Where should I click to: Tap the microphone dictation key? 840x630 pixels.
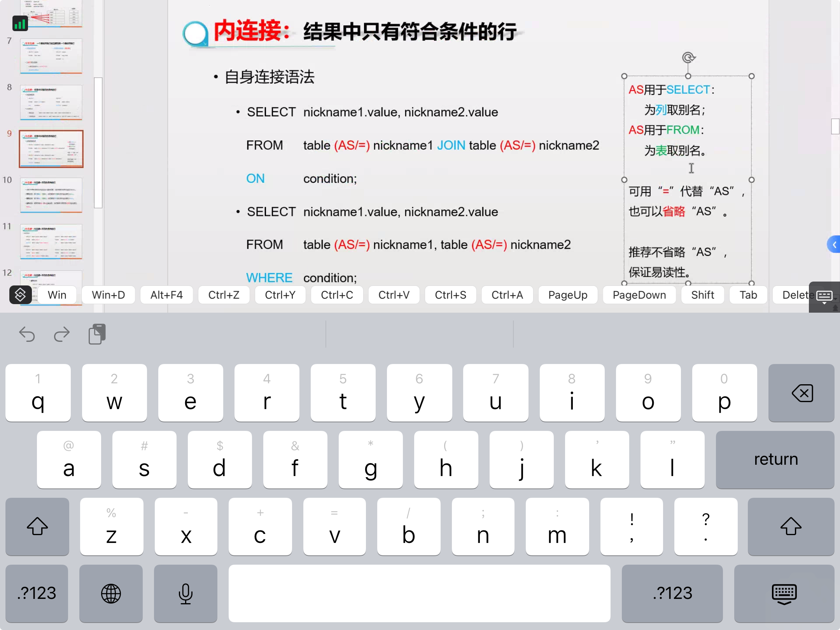pos(185,593)
